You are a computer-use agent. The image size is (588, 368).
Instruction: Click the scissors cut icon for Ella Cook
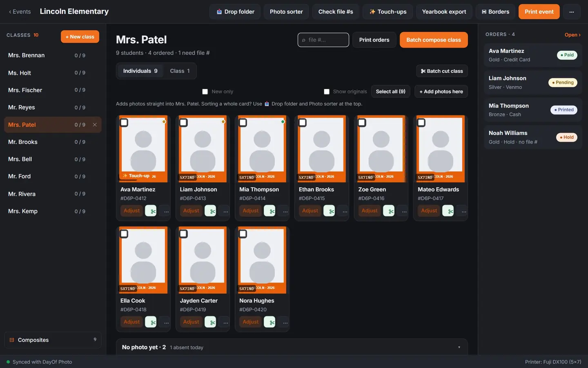pyautogui.click(x=151, y=322)
